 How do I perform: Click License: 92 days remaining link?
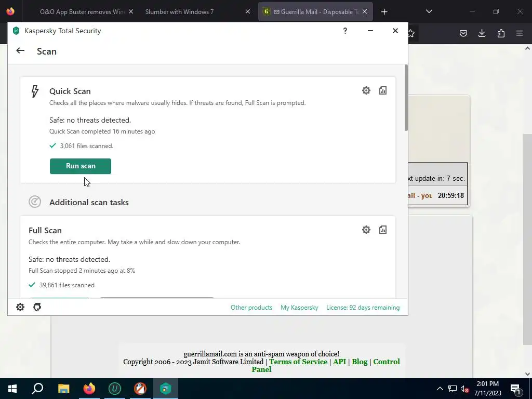(x=363, y=308)
